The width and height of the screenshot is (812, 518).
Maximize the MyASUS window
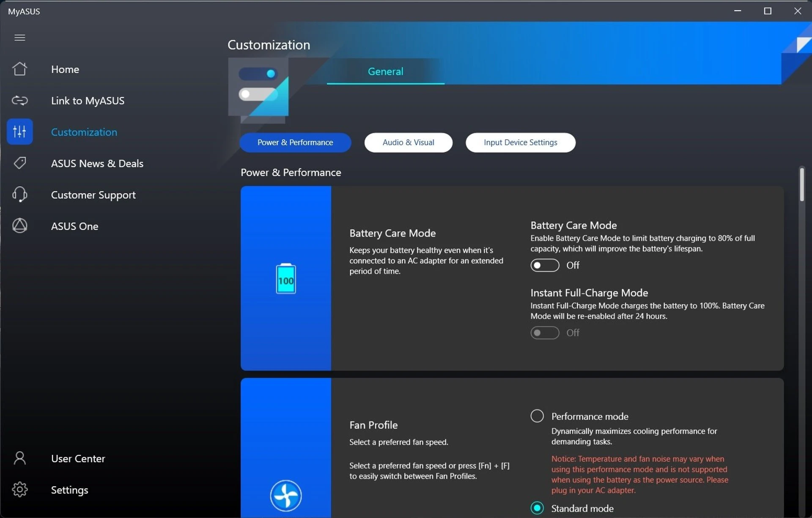coord(768,11)
